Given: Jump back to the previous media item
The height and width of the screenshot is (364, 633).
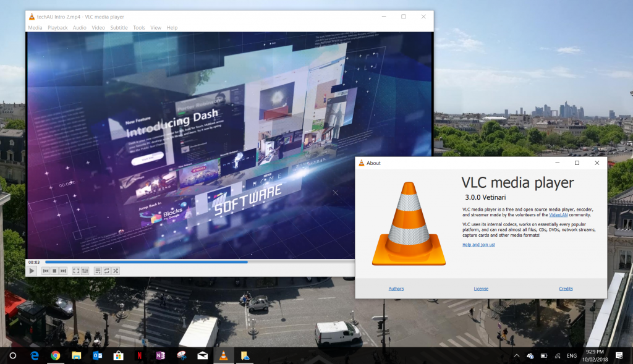Looking at the screenshot, I should click(45, 271).
